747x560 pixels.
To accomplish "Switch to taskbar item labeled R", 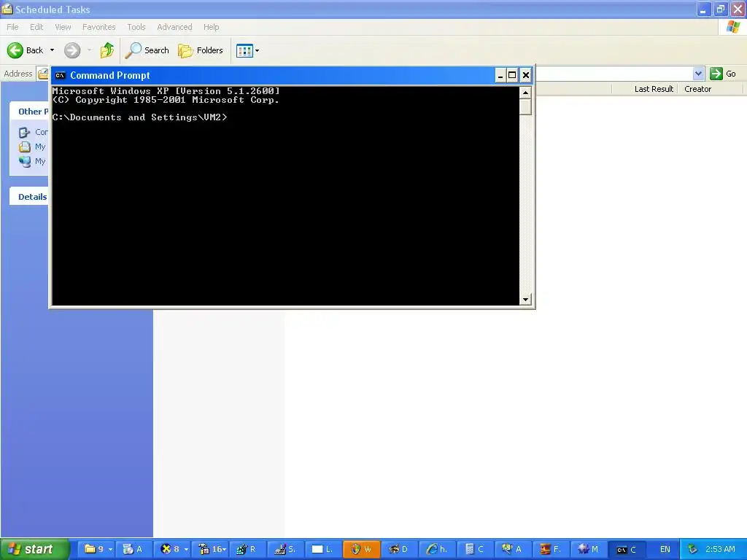I will click(248, 550).
